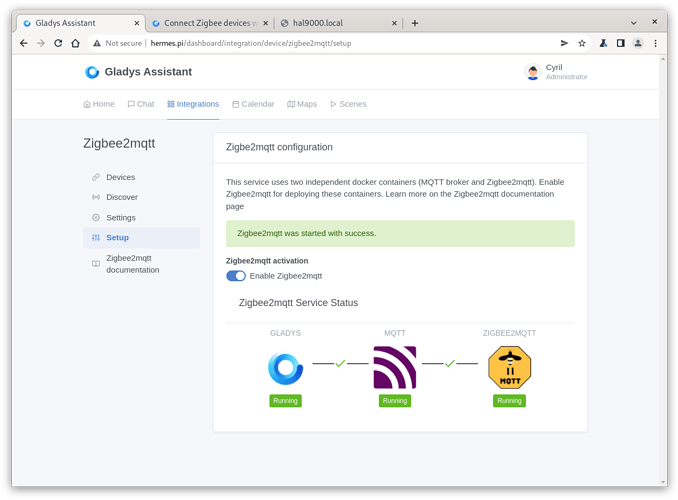The height and width of the screenshot is (500, 678).
Task: Click the Cyril user avatar
Action: click(x=533, y=72)
